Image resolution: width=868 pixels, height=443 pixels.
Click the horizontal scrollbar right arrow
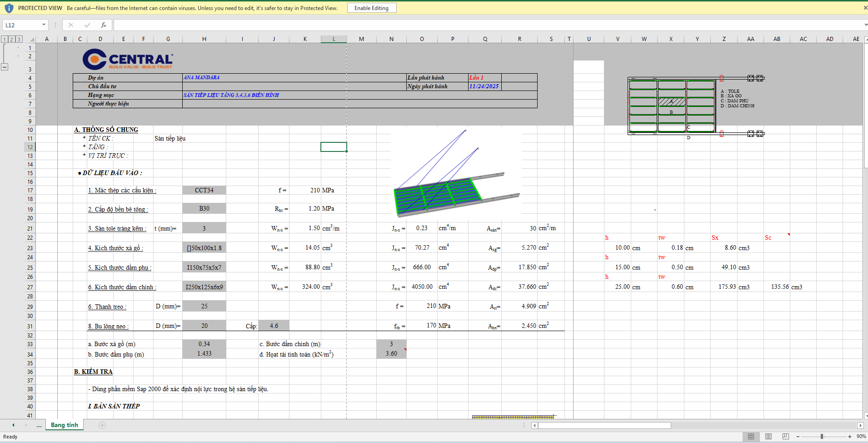click(x=860, y=426)
